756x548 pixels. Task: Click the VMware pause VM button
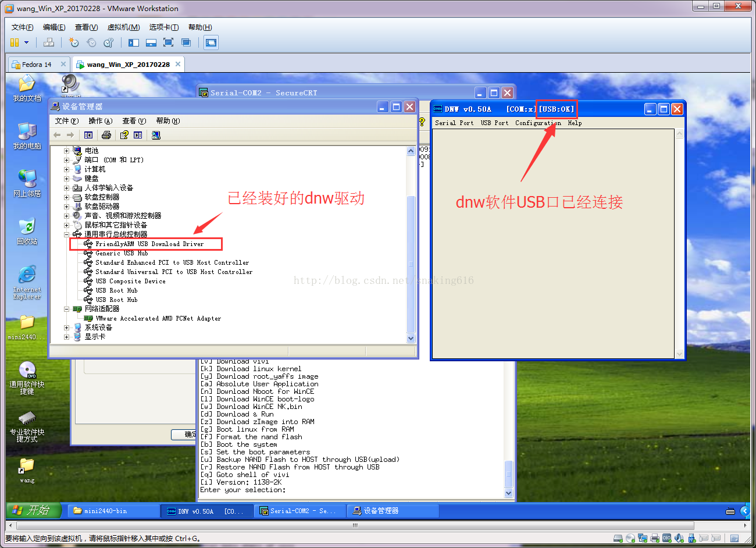[14, 42]
